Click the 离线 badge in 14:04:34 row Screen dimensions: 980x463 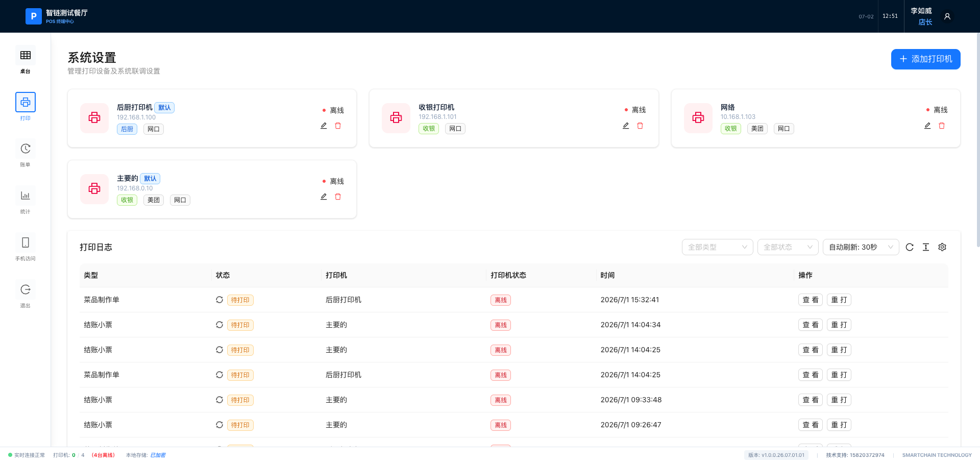point(501,325)
